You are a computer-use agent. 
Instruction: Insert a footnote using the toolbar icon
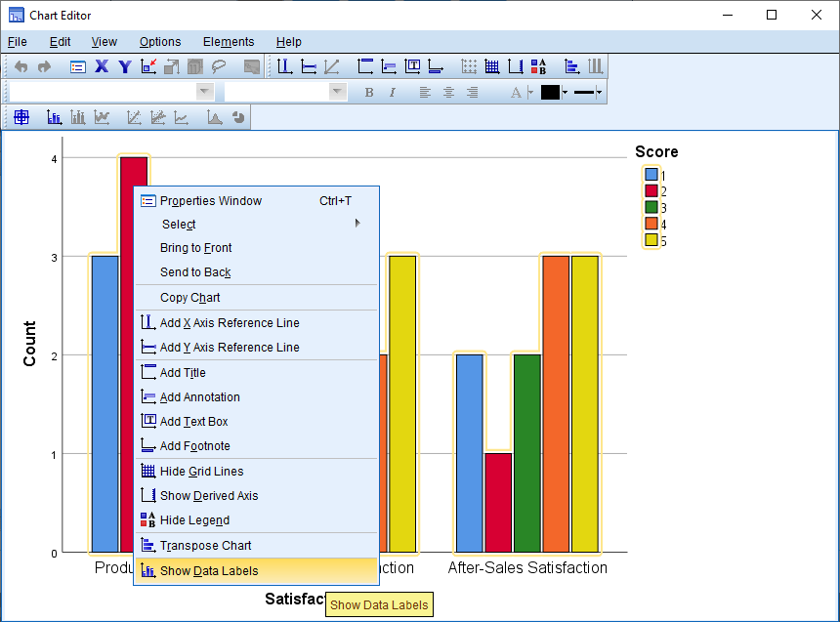point(436,66)
